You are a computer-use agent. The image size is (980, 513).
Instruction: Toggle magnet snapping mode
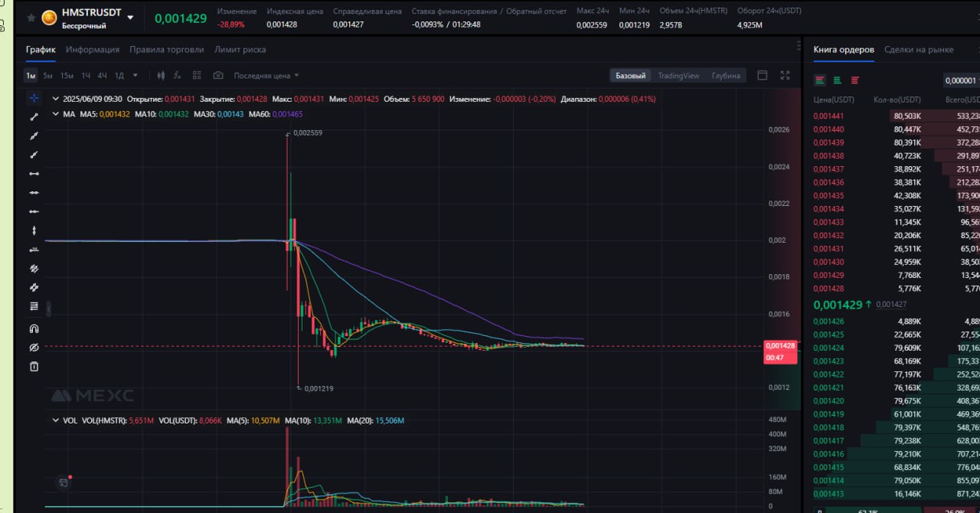click(34, 329)
